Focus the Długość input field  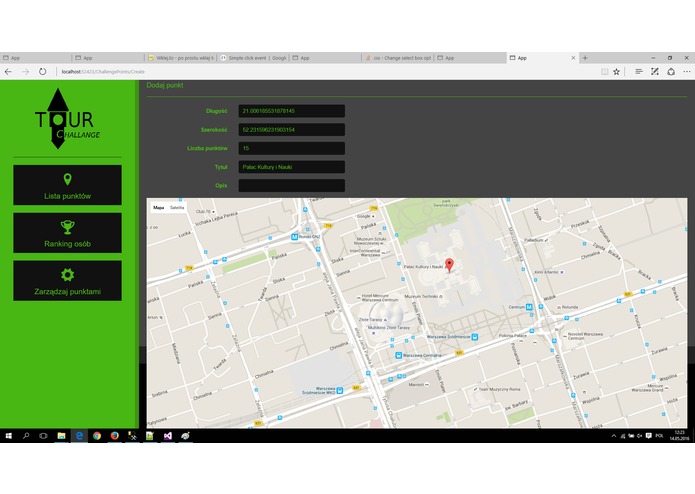click(292, 111)
